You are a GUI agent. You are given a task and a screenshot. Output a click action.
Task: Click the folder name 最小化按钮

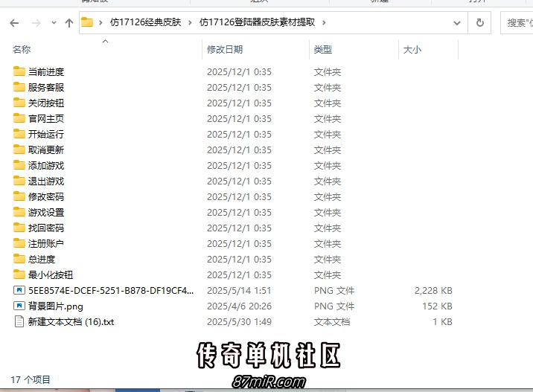(x=51, y=274)
